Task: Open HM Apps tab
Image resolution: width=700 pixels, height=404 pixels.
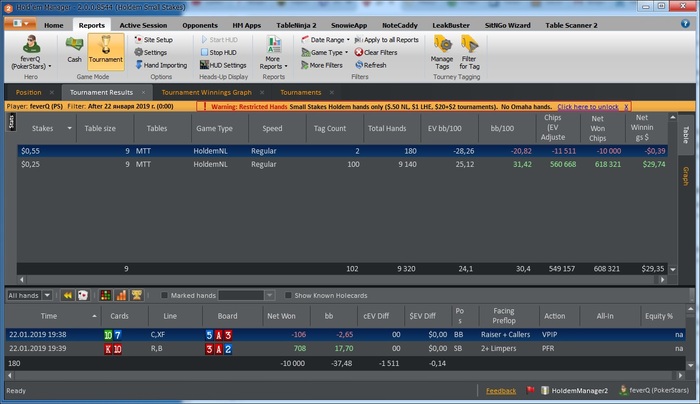Action: pyautogui.click(x=246, y=25)
